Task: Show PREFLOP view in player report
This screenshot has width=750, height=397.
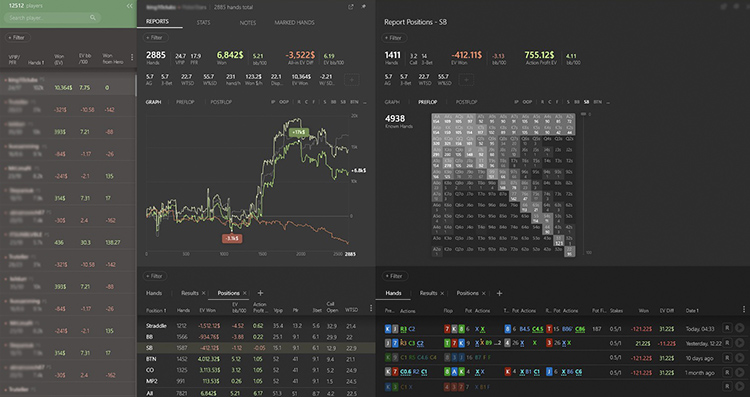Action: [185, 102]
